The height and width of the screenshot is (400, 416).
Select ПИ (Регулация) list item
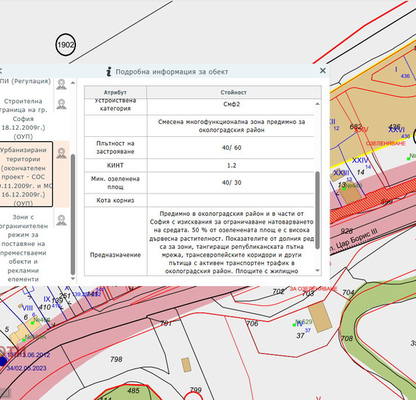(25, 81)
